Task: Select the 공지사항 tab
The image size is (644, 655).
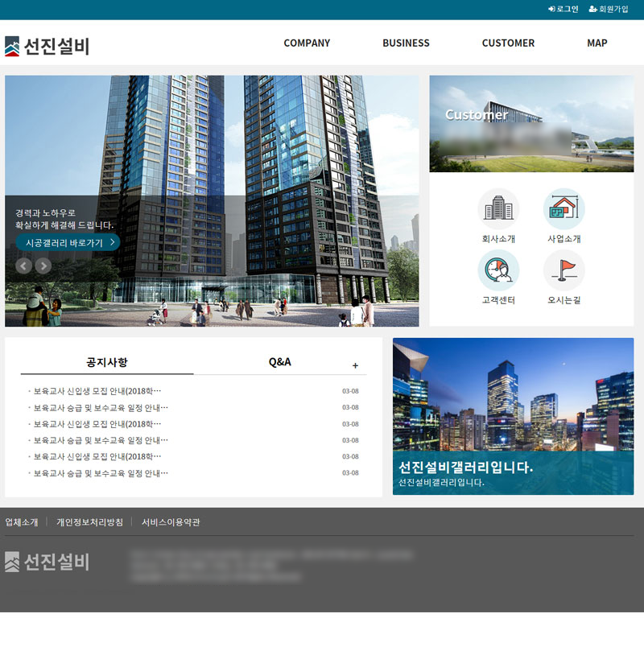Action: tap(107, 362)
